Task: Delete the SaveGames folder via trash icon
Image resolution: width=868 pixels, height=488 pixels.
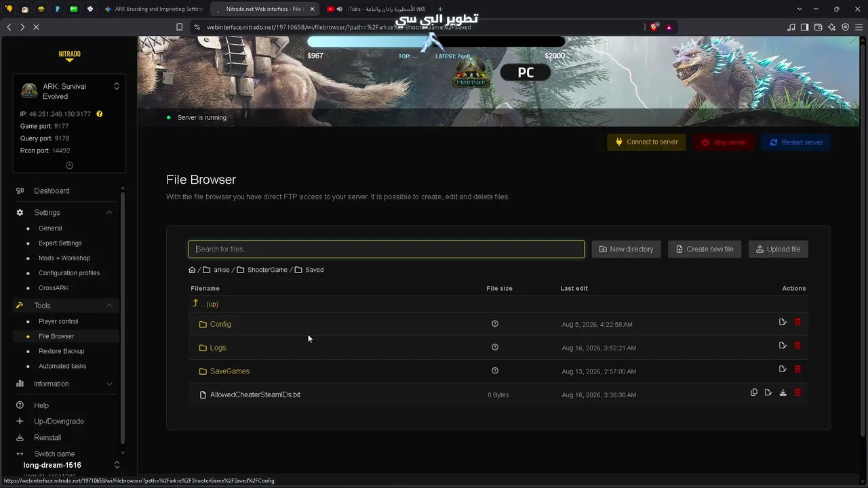Action: (797, 369)
